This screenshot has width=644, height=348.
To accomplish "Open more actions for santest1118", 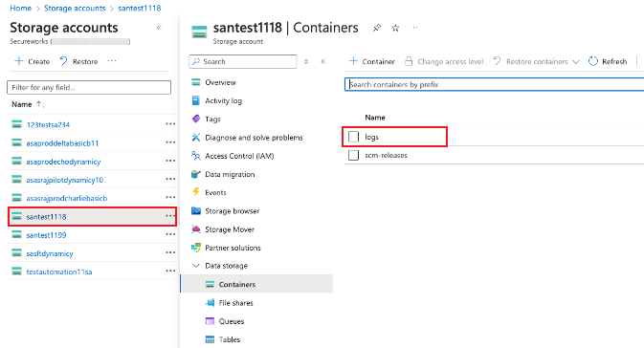I will pyautogui.click(x=170, y=216).
